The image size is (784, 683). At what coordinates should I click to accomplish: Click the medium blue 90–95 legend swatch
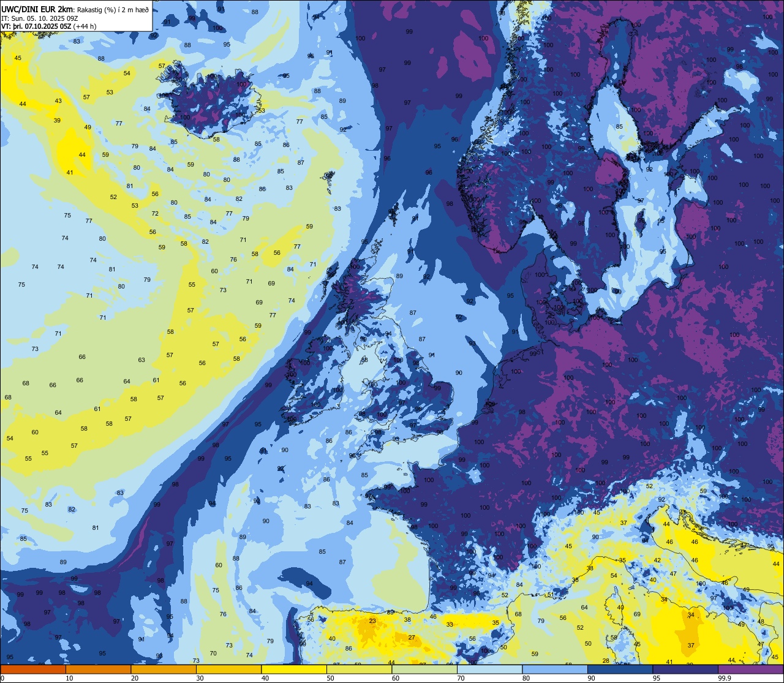[x=620, y=669]
